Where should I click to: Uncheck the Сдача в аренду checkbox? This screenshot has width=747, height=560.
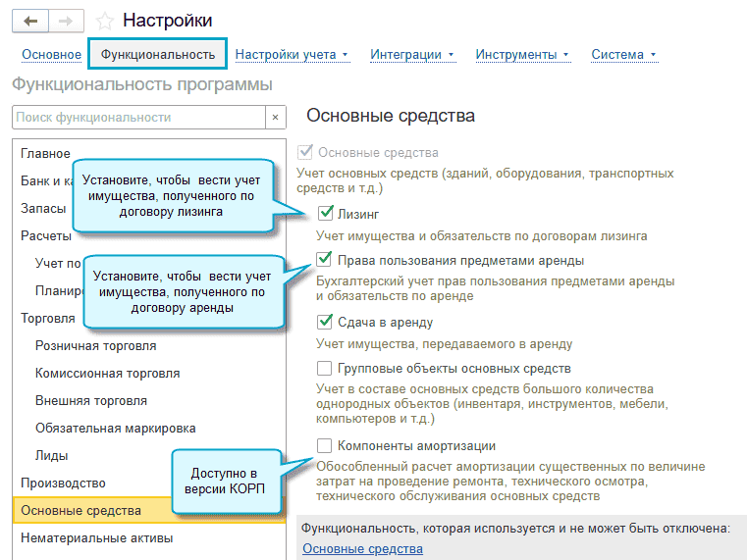pyautogui.click(x=325, y=322)
